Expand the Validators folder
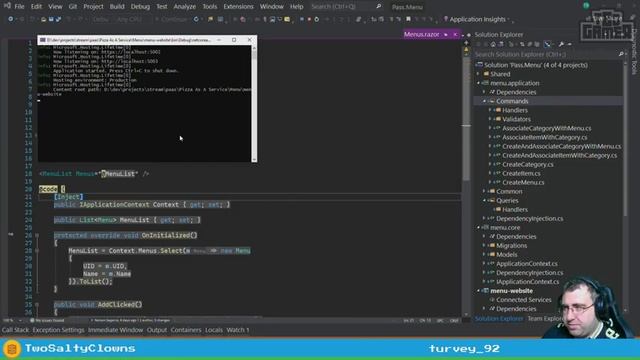The height and width of the screenshot is (360, 640). pyautogui.click(x=490, y=119)
